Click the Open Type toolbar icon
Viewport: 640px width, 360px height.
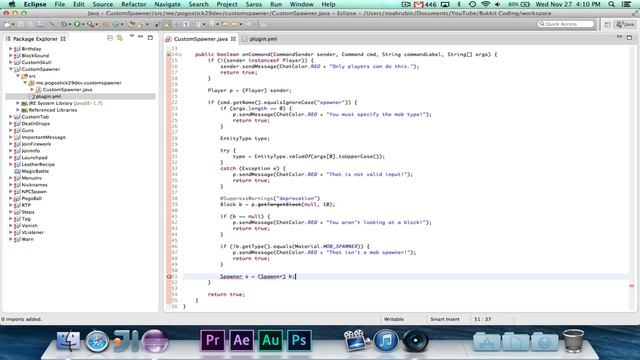click(x=131, y=24)
